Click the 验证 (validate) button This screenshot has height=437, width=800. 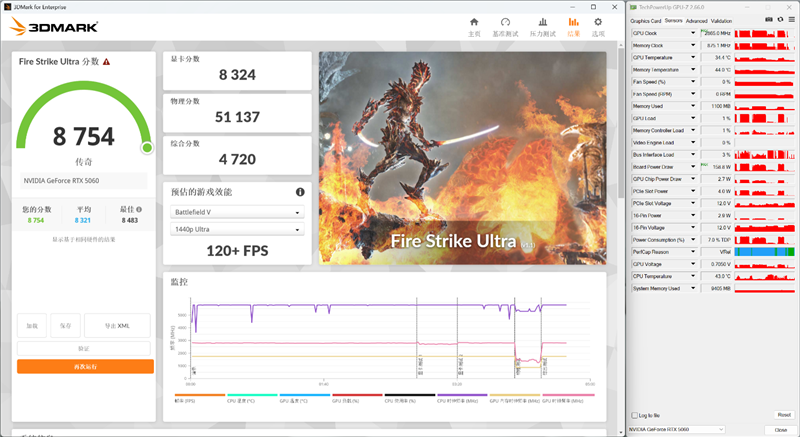(84, 349)
